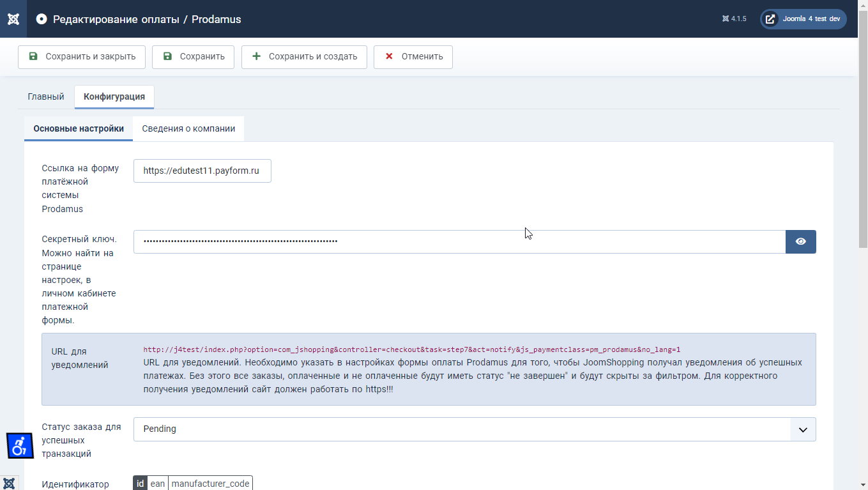Image resolution: width=868 pixels, height=490 pixels.
Task: Select the "manufacturer_code" identifier option
Action: tap(210, 484)
